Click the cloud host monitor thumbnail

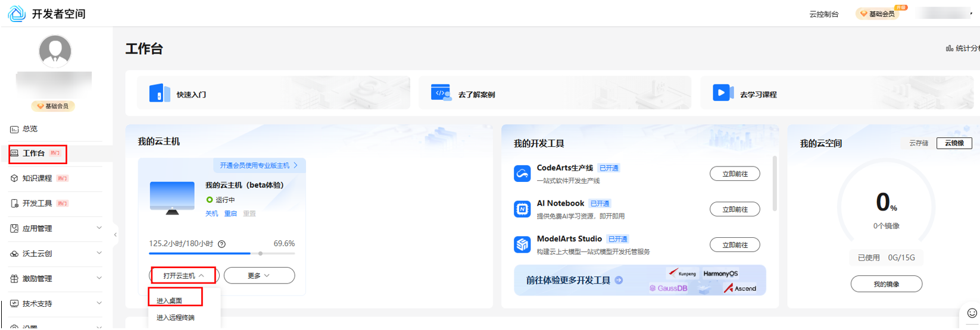pos(172,198)
